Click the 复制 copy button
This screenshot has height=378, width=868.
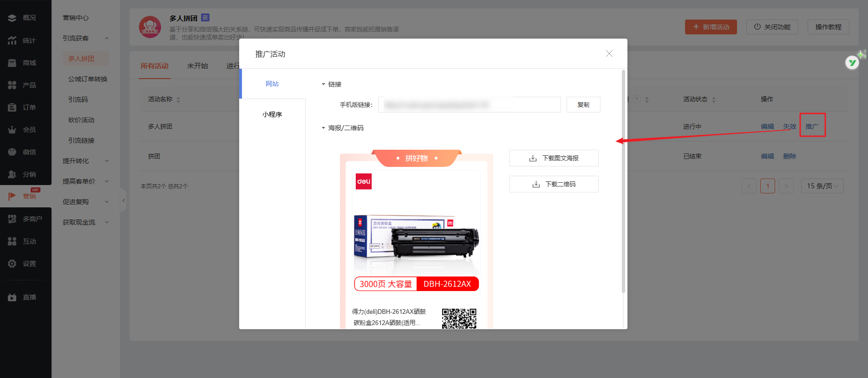[583, 105]
